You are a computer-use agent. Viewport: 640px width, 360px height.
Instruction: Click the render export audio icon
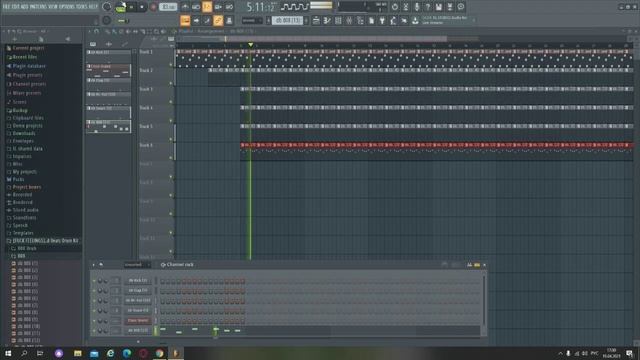point(449,7)
